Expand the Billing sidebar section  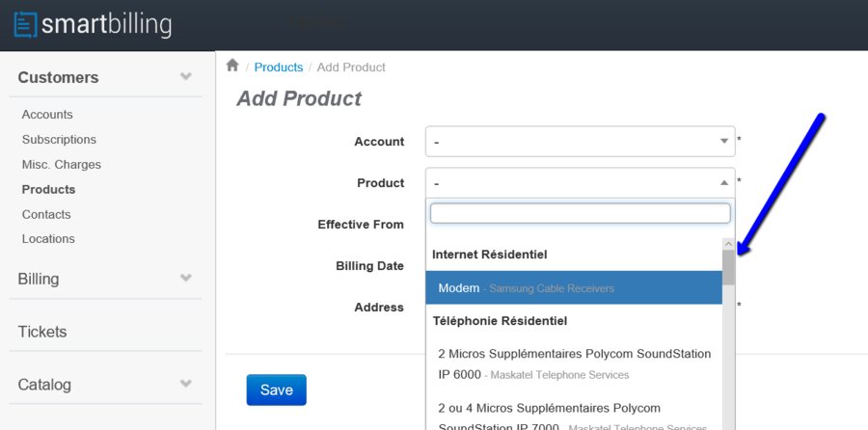(186, 278)
